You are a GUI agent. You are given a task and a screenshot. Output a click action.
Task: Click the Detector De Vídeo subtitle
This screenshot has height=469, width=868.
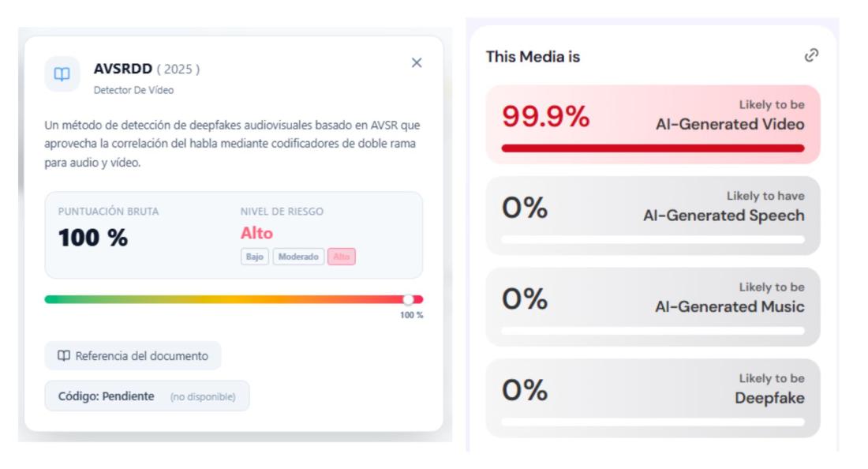point(133,90)
